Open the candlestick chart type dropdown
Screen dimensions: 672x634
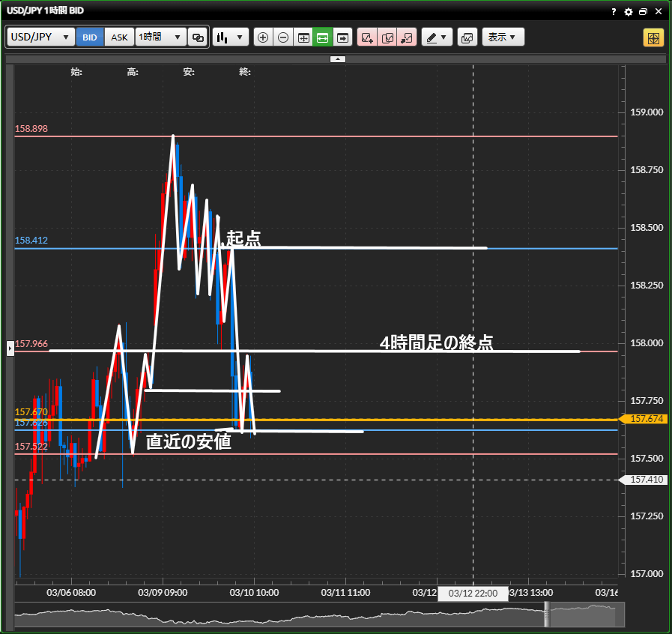click(230, 37)
